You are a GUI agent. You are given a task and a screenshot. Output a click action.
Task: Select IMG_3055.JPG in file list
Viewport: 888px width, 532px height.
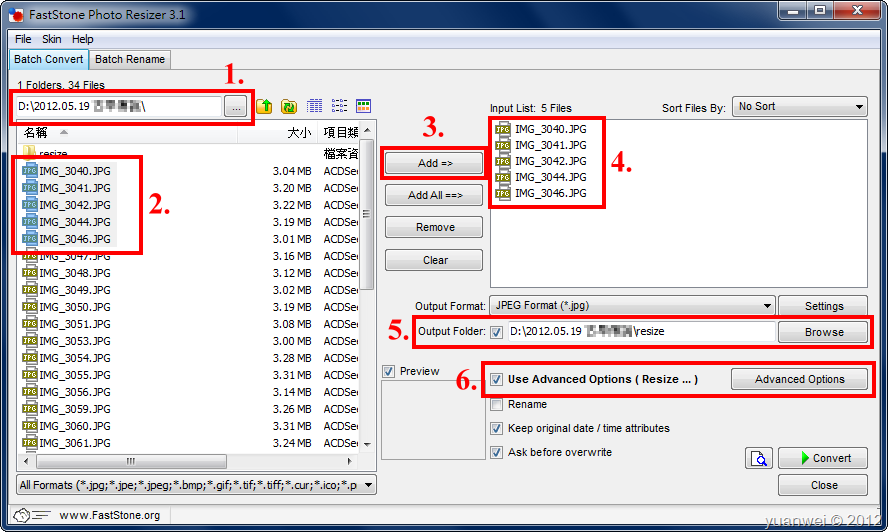[75, 374]
